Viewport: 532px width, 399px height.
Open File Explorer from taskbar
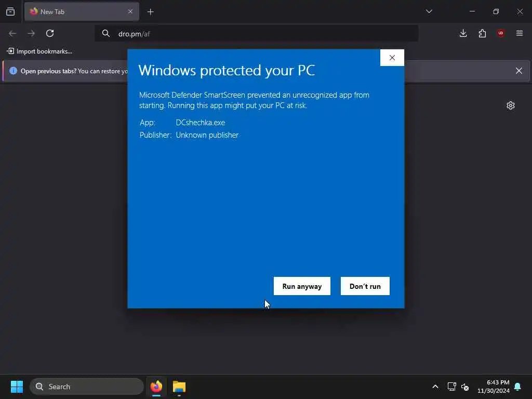pyautogui.click(x=179, y=387)
